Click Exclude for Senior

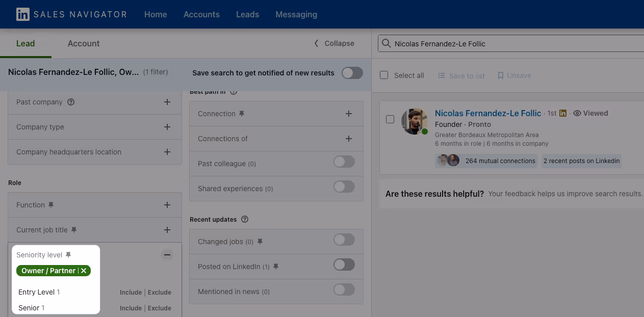160,308
